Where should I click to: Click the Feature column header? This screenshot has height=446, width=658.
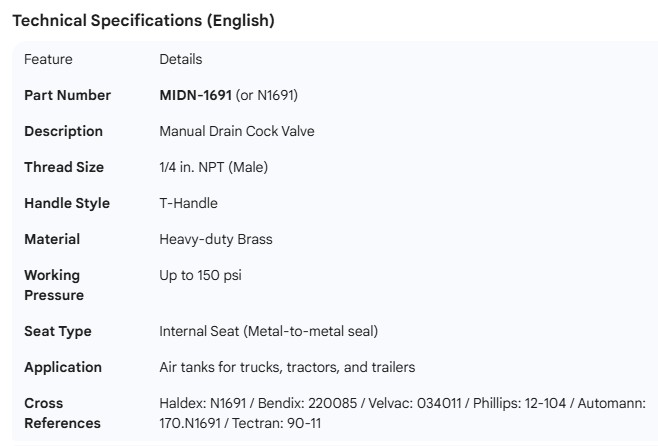48,59
